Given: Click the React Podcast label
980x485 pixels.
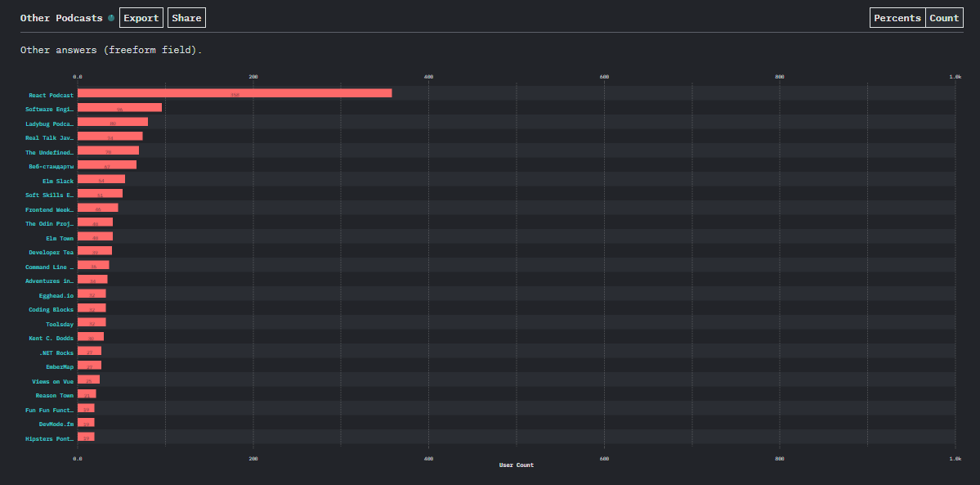Looking at the screenshot, I should [x=51, y=95].
